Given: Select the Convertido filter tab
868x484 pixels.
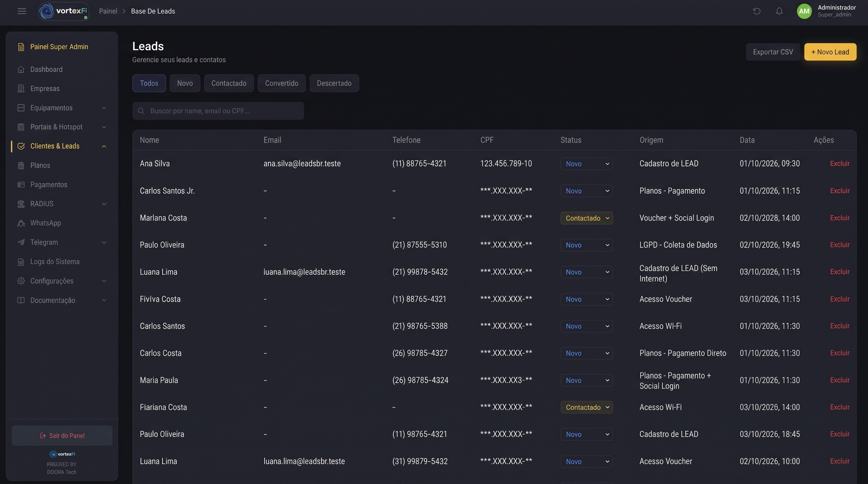Looking at the screenshot, I should 282,83.
